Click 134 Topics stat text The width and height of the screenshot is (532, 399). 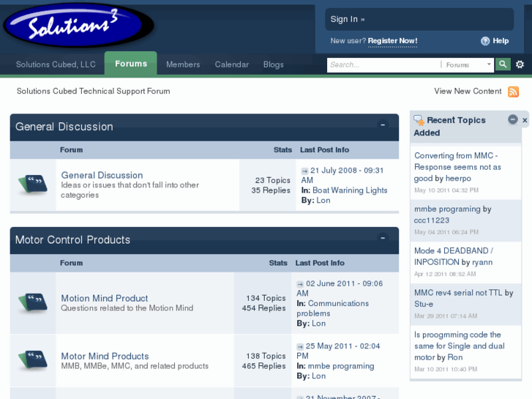coord(266,298)
